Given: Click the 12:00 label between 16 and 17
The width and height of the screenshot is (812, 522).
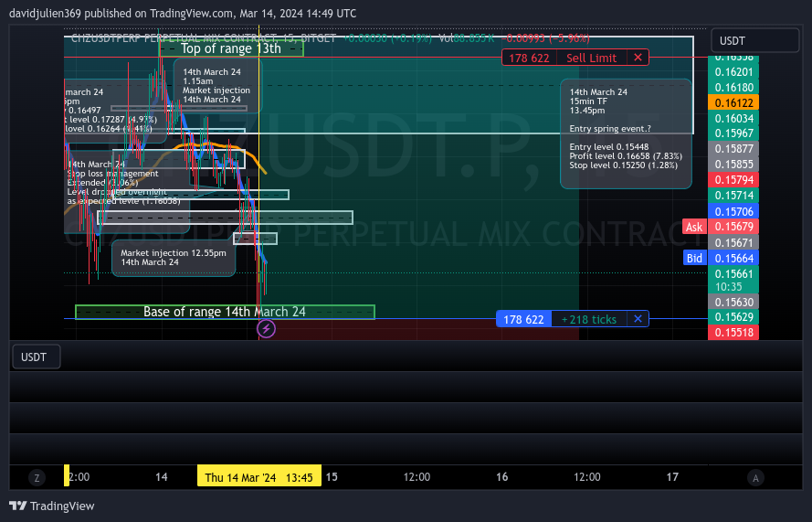Looking at the screenshot, I should tap(587, 477).
